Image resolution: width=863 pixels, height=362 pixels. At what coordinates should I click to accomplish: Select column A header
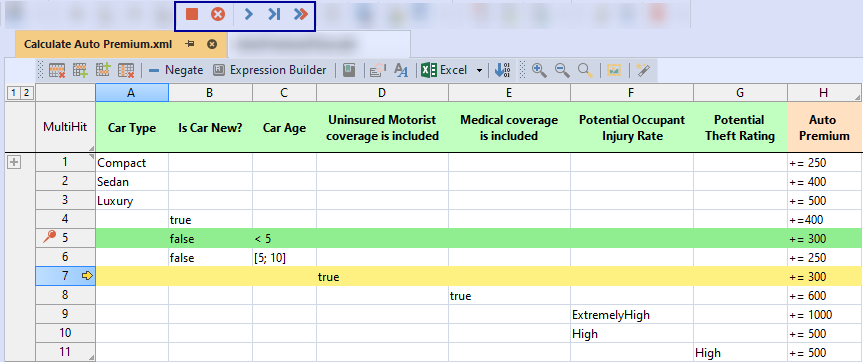click(x=132, y=93)
